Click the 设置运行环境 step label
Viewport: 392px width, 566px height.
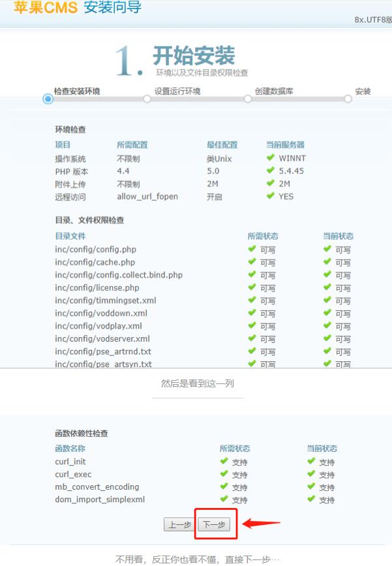[177, 91]
